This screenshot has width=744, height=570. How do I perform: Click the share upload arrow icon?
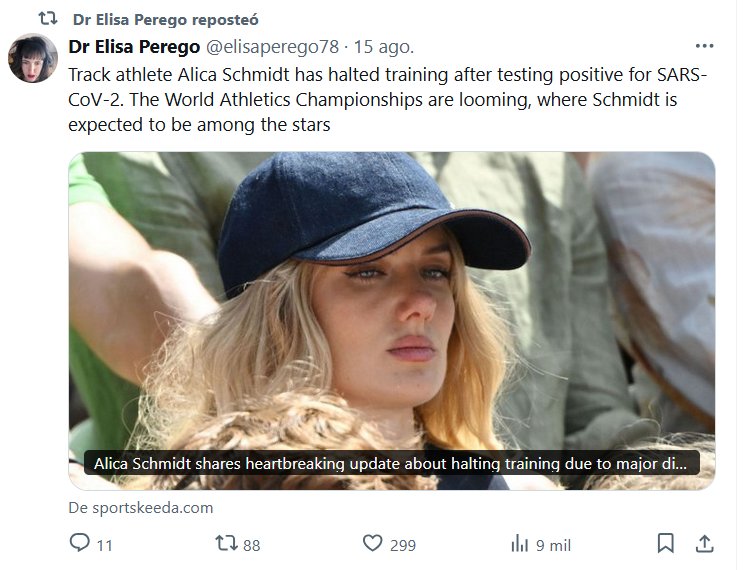[x=704, y=543]
